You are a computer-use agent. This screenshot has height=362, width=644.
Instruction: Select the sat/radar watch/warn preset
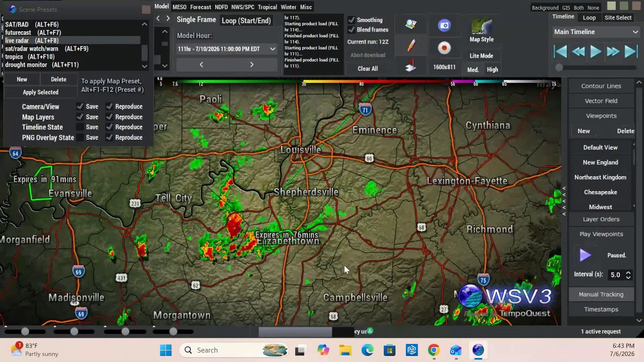(47, 49)
